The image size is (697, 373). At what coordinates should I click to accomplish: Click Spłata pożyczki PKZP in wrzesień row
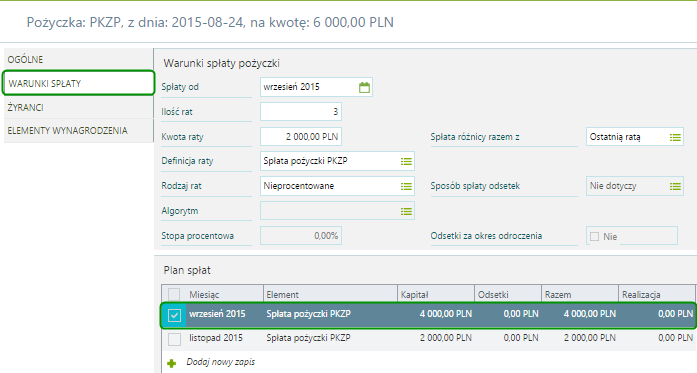[308, 314]
